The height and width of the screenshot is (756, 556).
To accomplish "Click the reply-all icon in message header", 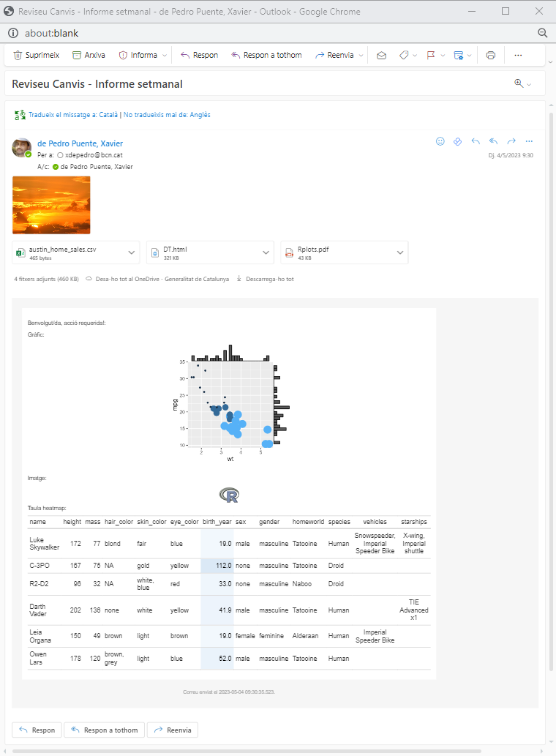I will 493,141.
